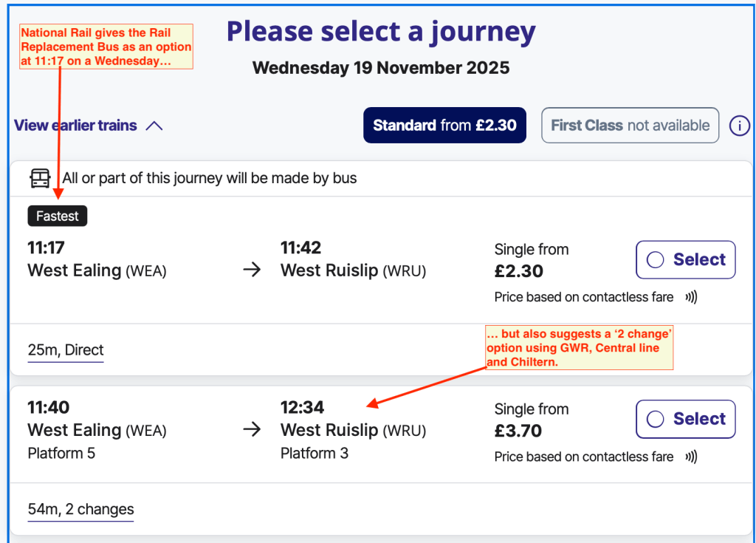The height and width of the screenshot is (543, 756).
Task: Expand the chevron next to View earlier trains
Action: pyautogui.click(x=154, y=126)
